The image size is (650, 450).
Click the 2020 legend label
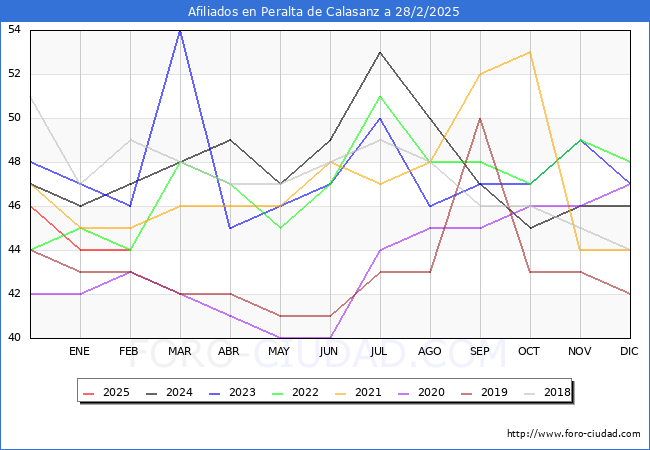click(431, 392)
